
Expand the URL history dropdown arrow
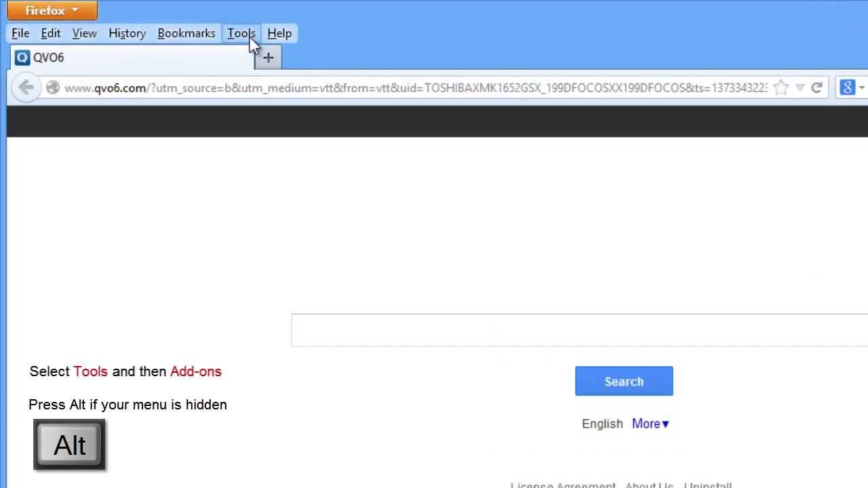tap(800, 87)
